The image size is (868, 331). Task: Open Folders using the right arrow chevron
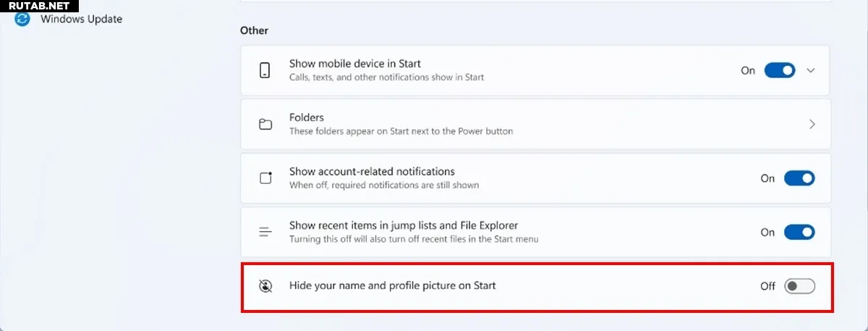point(812,124)
